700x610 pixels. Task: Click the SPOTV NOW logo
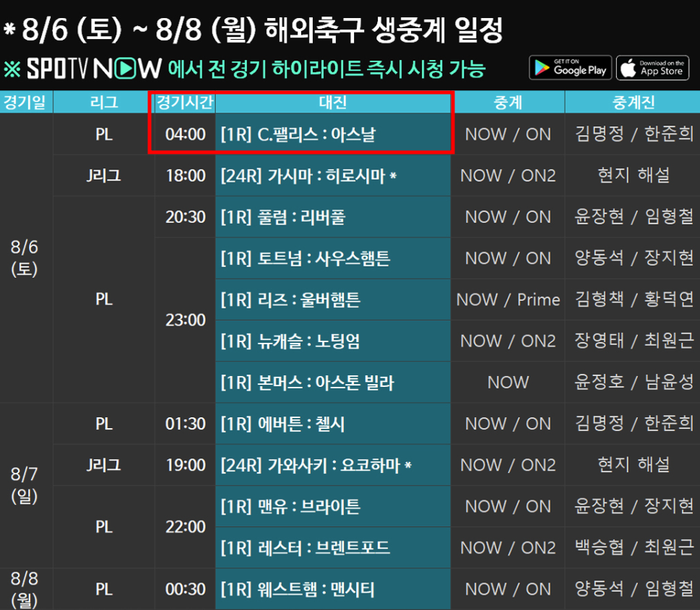click(94, 69)
